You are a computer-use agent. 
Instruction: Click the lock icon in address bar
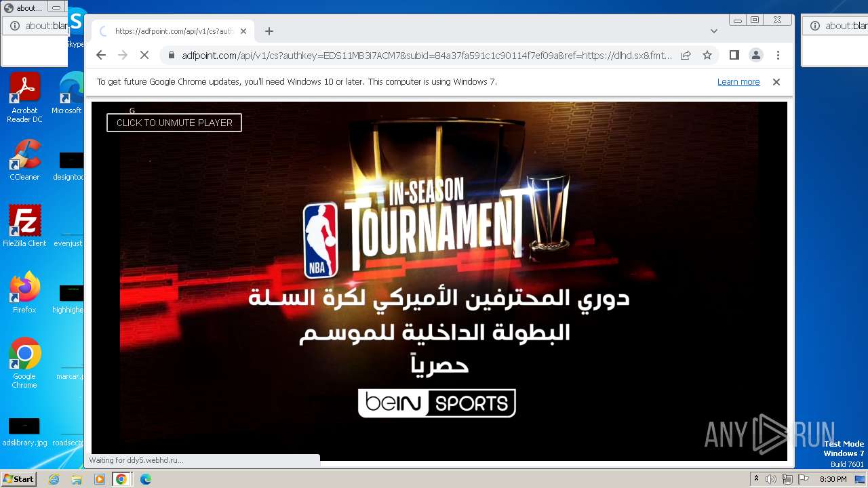pyautogui.click(x=172, y=56)
